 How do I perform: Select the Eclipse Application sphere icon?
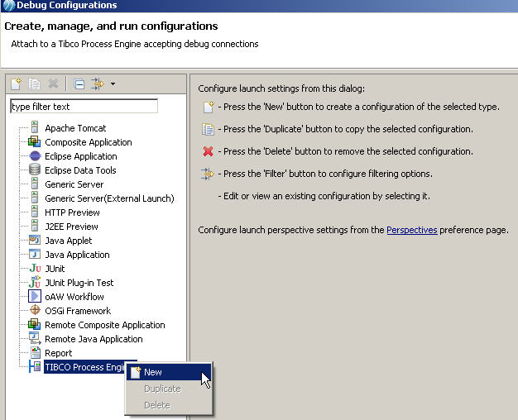(35, 156)
